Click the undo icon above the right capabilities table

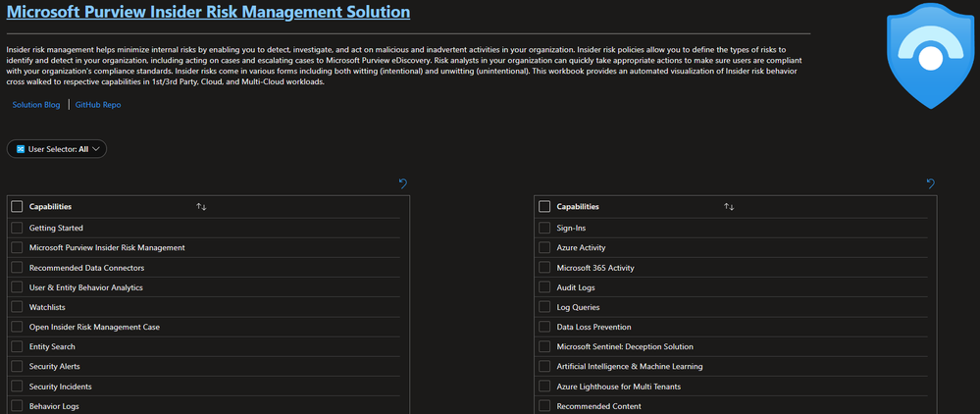(x=931, y=183)
